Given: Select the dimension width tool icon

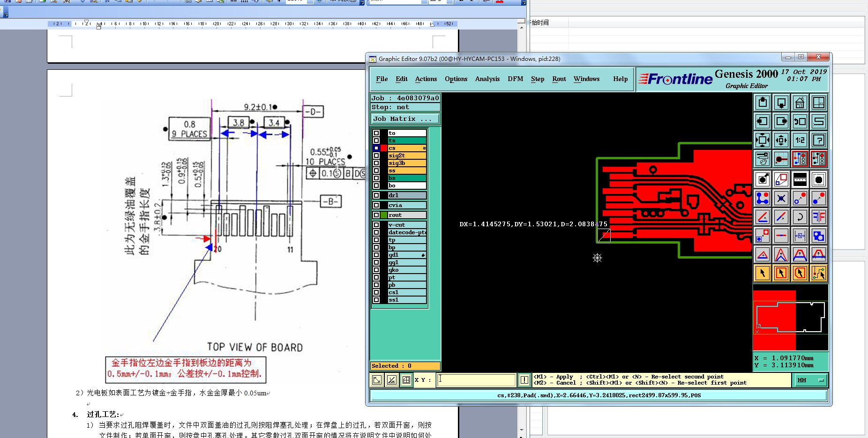Looking at the screenshot, I should (x=800, y=236).
